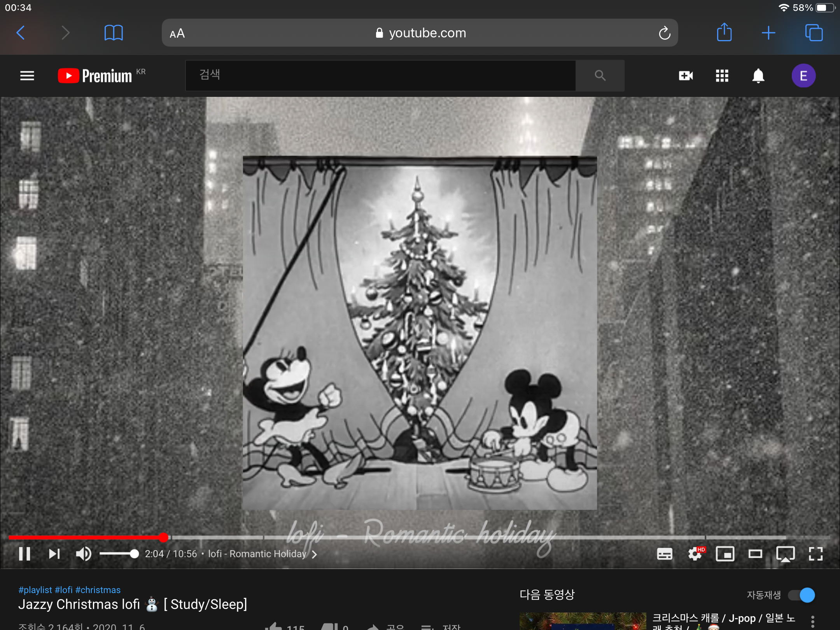The width and height of the screenshot is (840, 630).
Task: Open the YouTube hamburger guide menu
Action: (27, 75)
